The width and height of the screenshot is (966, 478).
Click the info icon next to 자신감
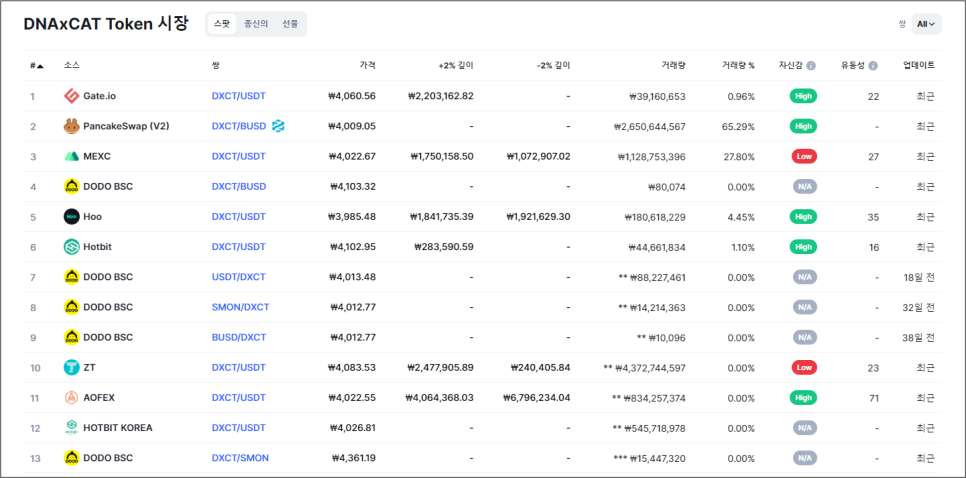tap(811, 66)
